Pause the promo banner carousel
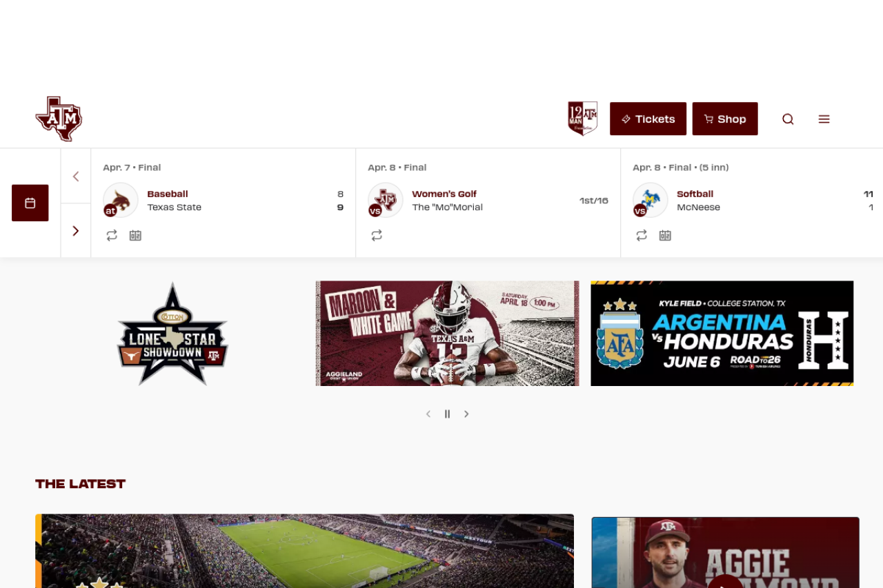The width and height of the screenshot is (883, 588). [447, 414]
